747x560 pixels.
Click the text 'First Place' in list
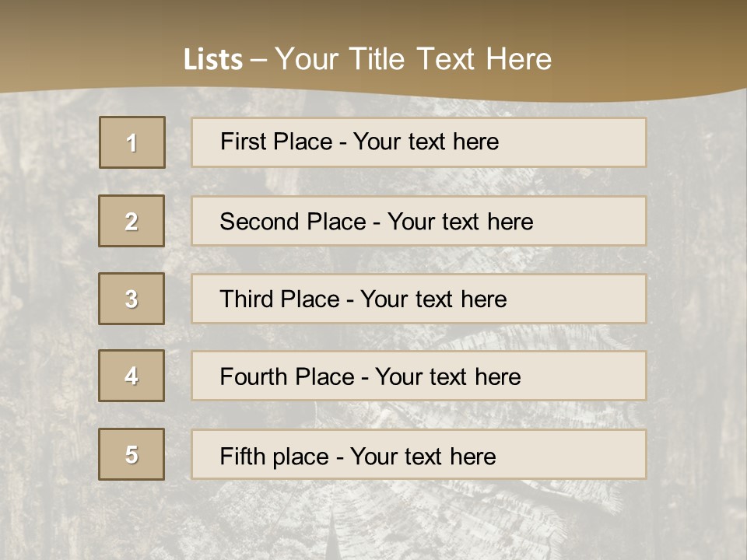[276, 142]
